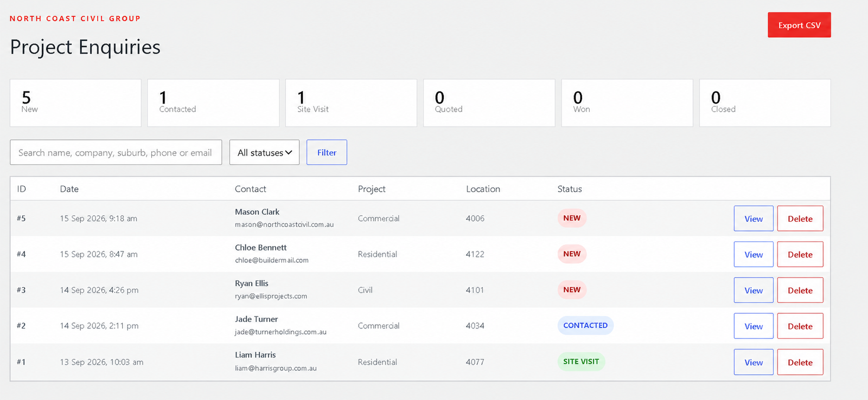The image size is (868, 400).
Task: Click email jade@turnerholdings.com.au
Action: click(x=280, y=332)
